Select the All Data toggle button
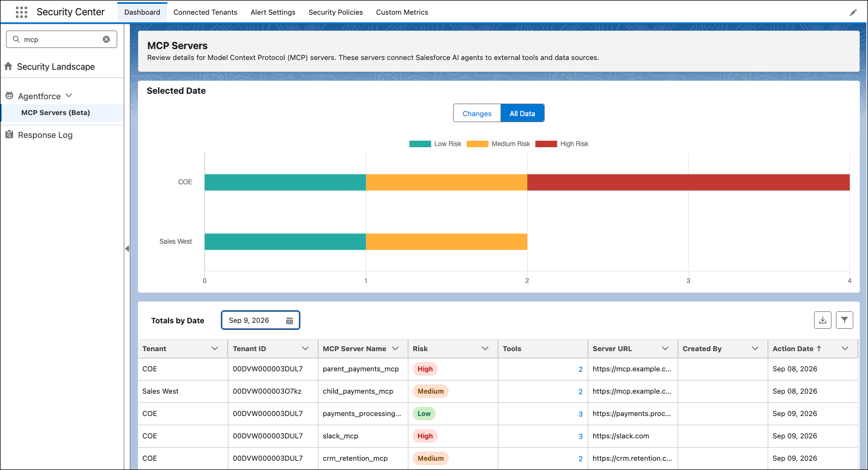 [522, 113]
